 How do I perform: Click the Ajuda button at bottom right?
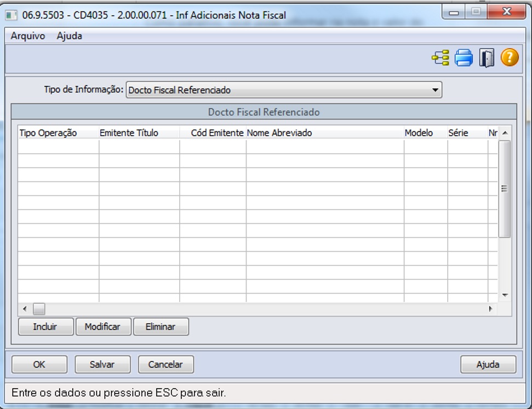pos(488,365)
